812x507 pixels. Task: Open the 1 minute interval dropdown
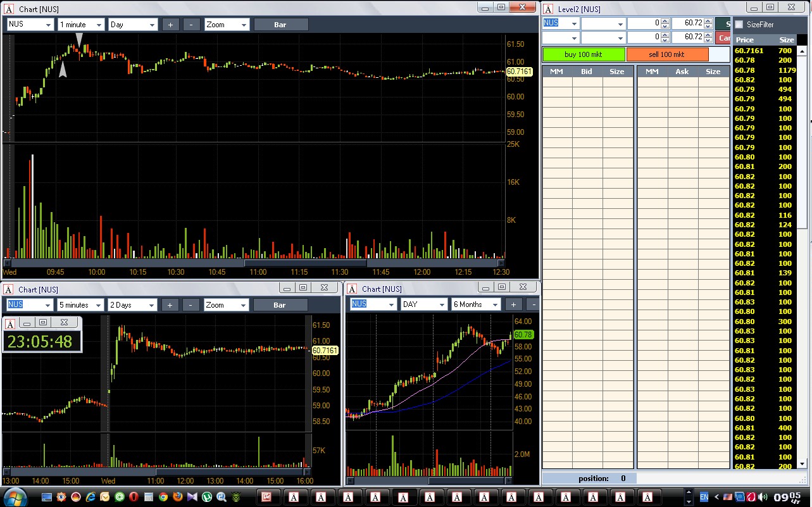click(81, 25)
